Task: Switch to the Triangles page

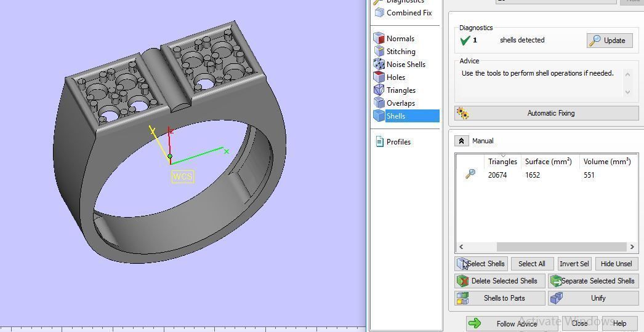Action: 401,90
